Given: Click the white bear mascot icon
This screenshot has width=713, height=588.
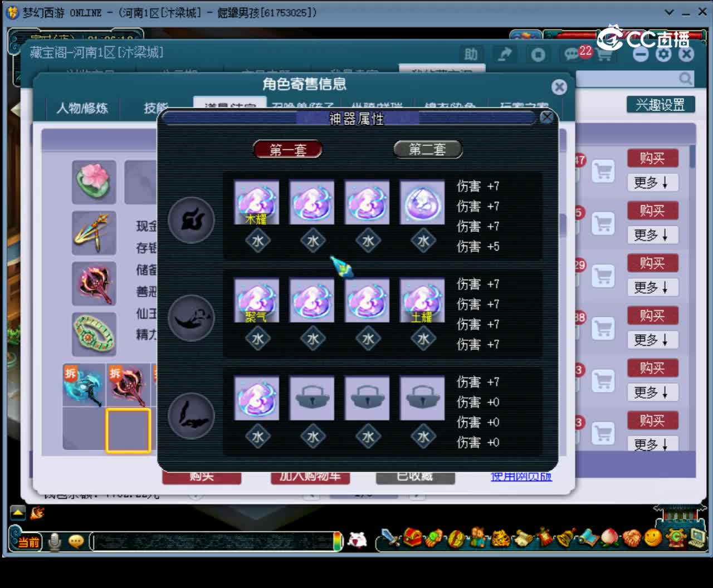Looking at the screenshot, I should 357,540.
